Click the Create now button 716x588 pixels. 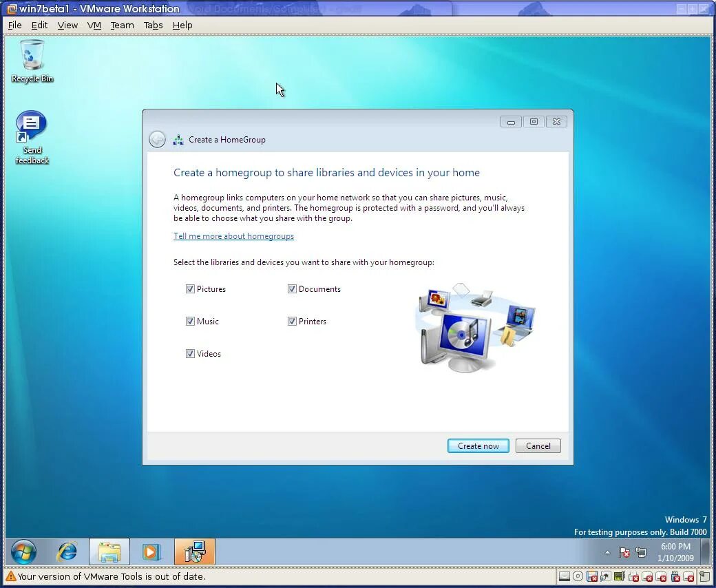pyautogui.click(x=478, y=446)
